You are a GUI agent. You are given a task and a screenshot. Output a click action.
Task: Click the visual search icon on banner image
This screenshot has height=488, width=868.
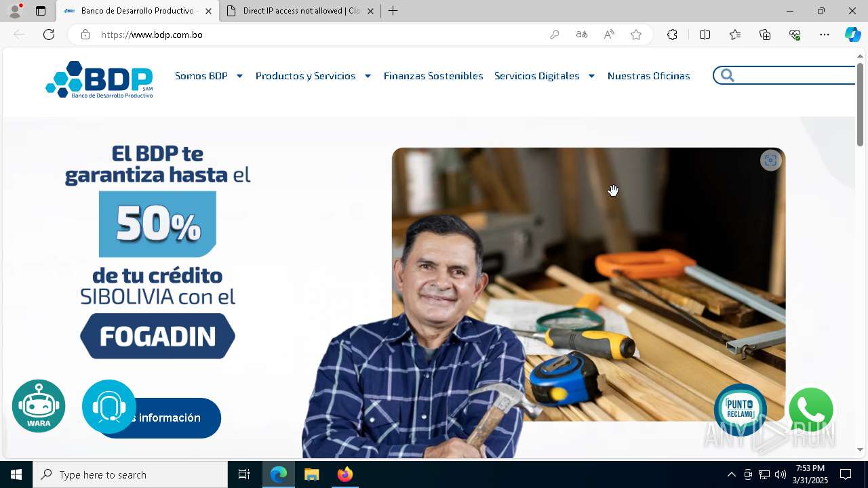click(770, 161)
